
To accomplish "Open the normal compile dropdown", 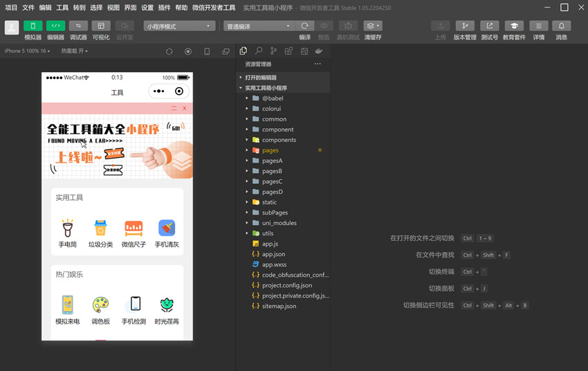I will tap(259, 26).
